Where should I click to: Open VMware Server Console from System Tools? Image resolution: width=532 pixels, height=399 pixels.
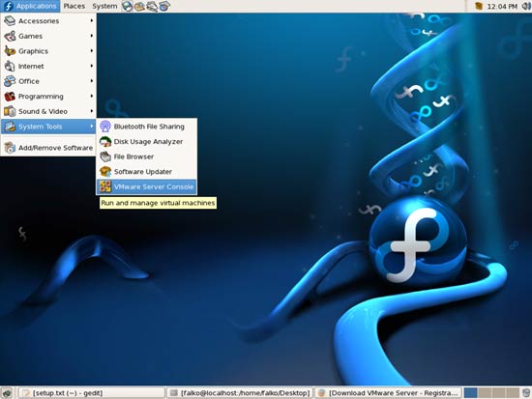[x=147, y=186]
